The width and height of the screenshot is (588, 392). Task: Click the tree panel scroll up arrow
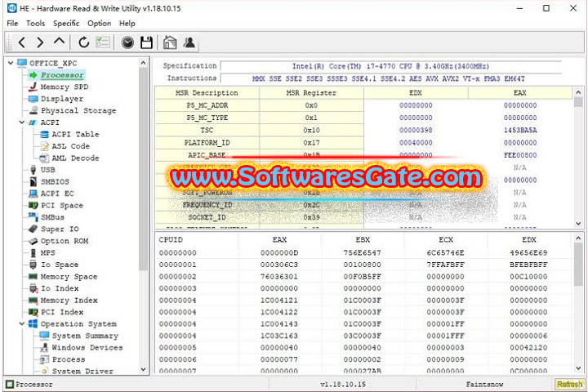143,63
